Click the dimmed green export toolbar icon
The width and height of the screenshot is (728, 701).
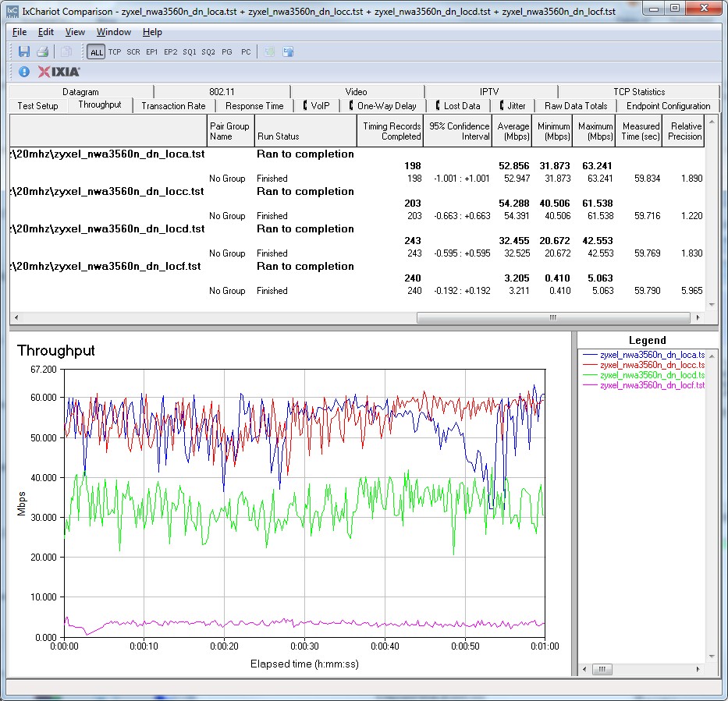click(269, 51)
